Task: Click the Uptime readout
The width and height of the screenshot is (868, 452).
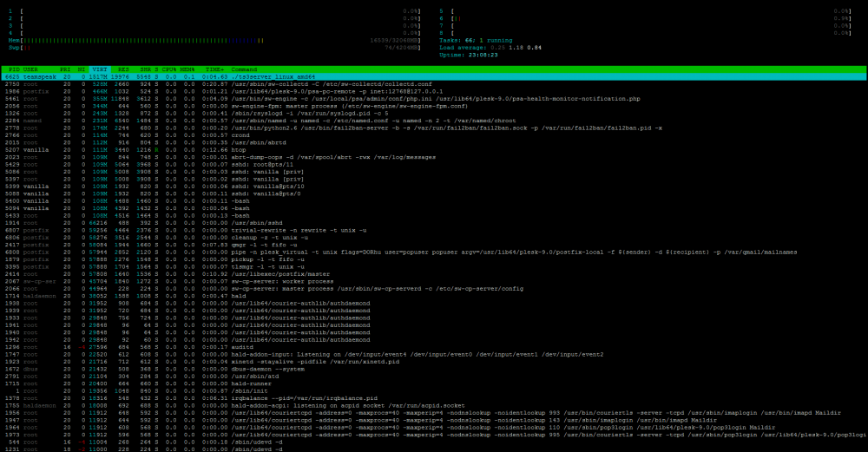Action: pos(469,55)
